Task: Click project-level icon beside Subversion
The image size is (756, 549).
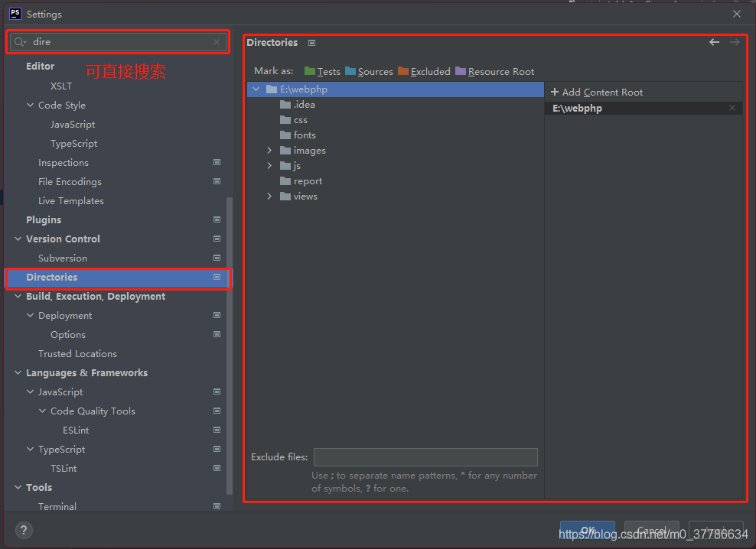Action: click(217, 258)
